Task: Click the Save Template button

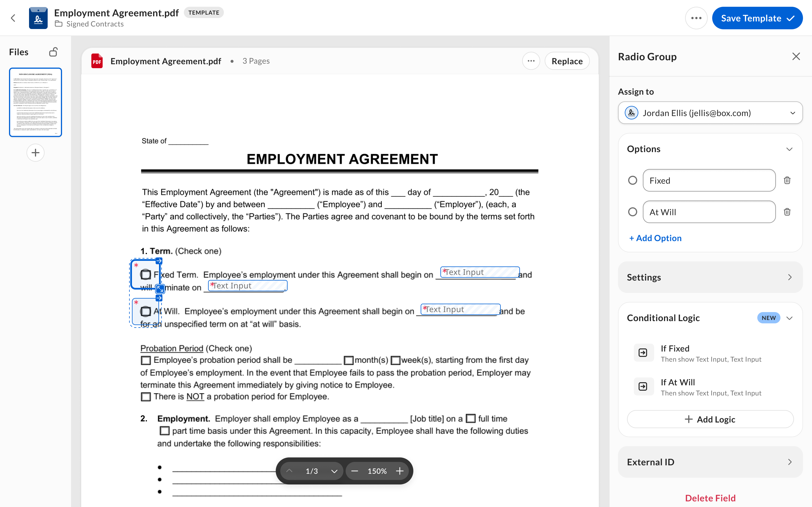Action: point(757,18)
